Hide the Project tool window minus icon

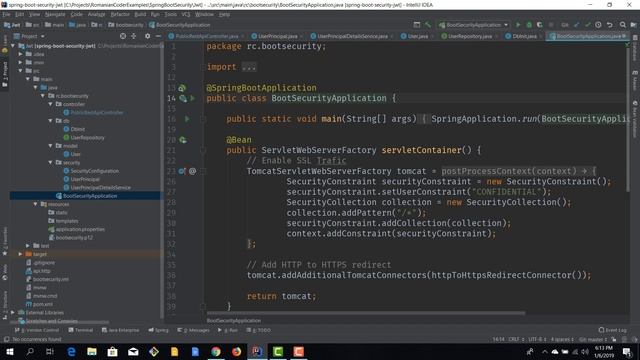tap(158, 36)
